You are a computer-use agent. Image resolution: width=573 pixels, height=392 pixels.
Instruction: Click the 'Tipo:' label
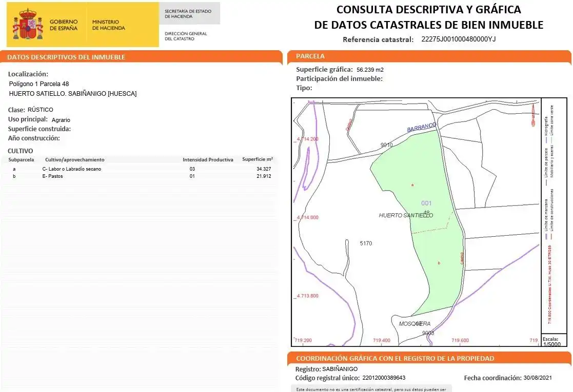tap(304, 88)
